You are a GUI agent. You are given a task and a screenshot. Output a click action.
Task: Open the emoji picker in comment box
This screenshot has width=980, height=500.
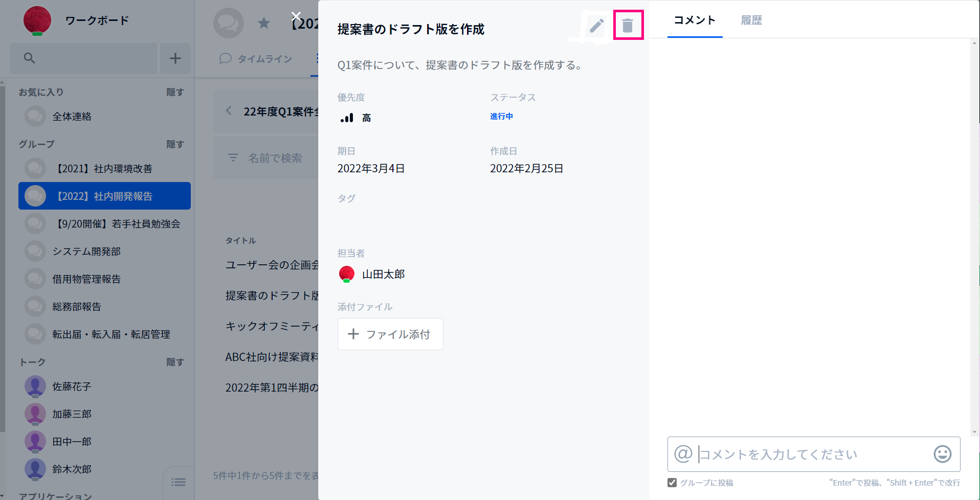coord(942,454)
